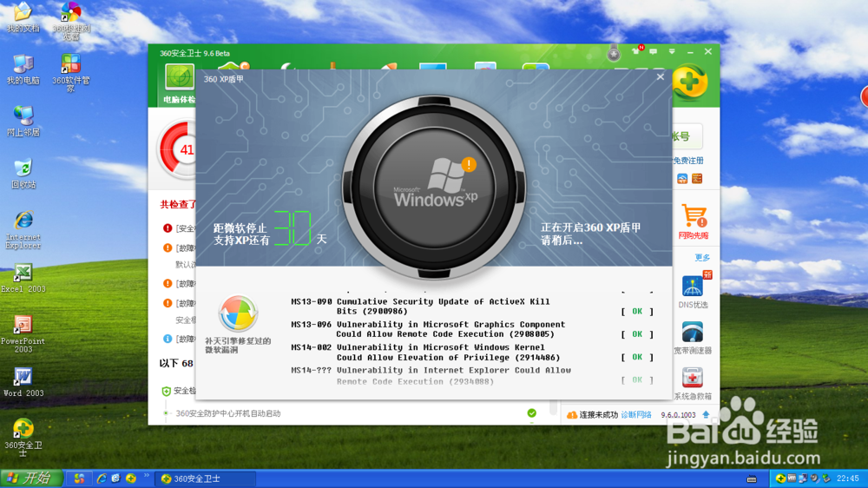Open the main menu dropdown arrow in 360 titlebar
The image size is (868, 488).
tap(672, 51)
